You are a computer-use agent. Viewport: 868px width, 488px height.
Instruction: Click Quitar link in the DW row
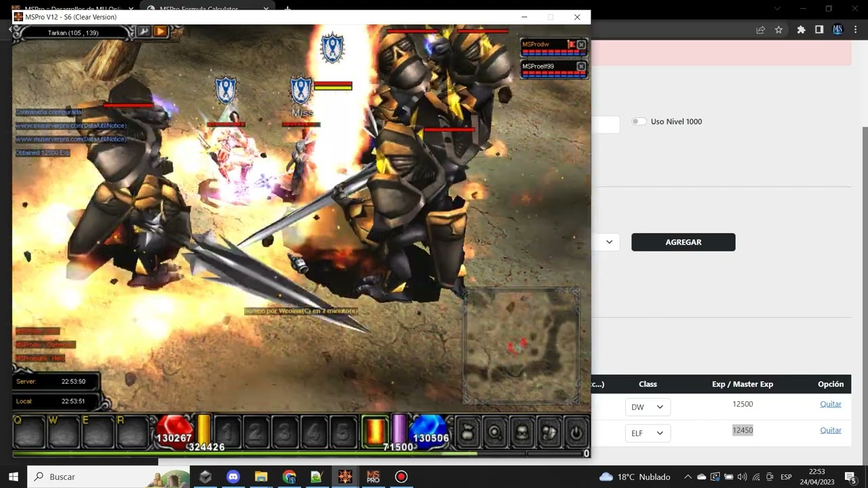point(831,404)
